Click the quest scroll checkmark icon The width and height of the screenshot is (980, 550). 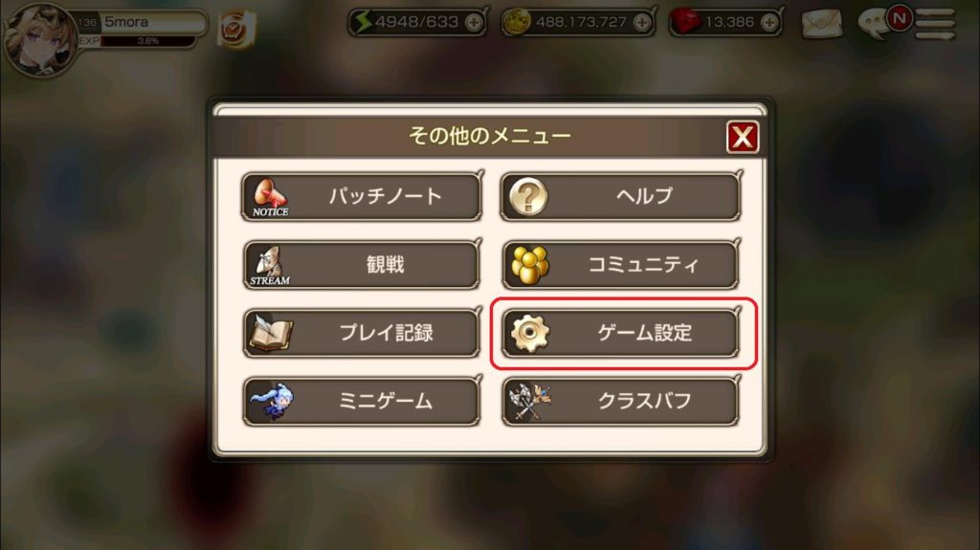[x=236, y=29]
